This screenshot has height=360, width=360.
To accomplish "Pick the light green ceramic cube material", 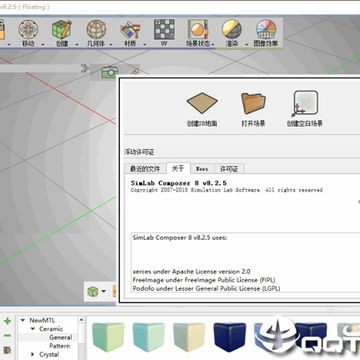I will point(108,337).
